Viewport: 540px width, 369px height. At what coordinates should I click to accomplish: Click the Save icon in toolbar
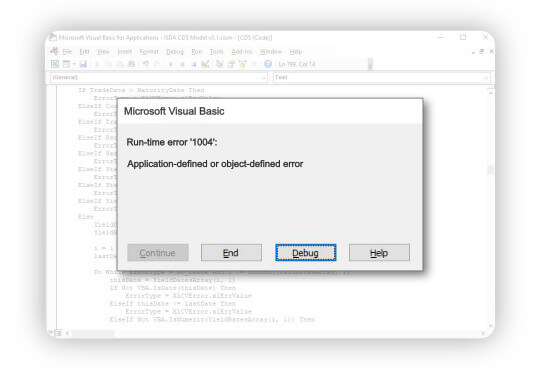pyautogui.click(x=83, y=64)
